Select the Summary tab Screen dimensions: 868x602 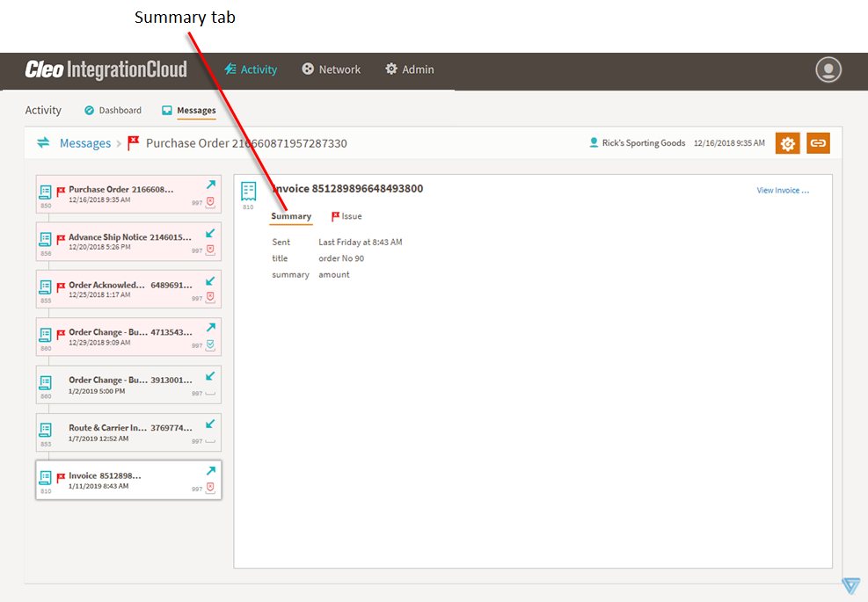[291, 216]
